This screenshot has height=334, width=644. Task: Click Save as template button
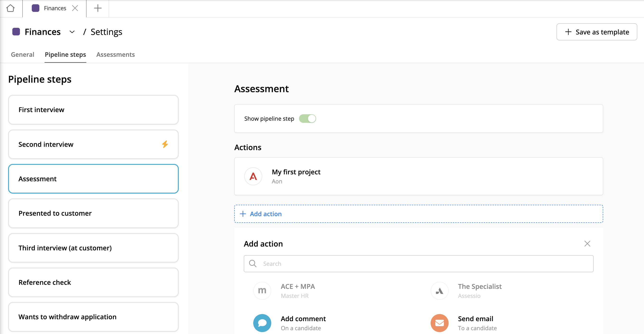tap(597, 32)
